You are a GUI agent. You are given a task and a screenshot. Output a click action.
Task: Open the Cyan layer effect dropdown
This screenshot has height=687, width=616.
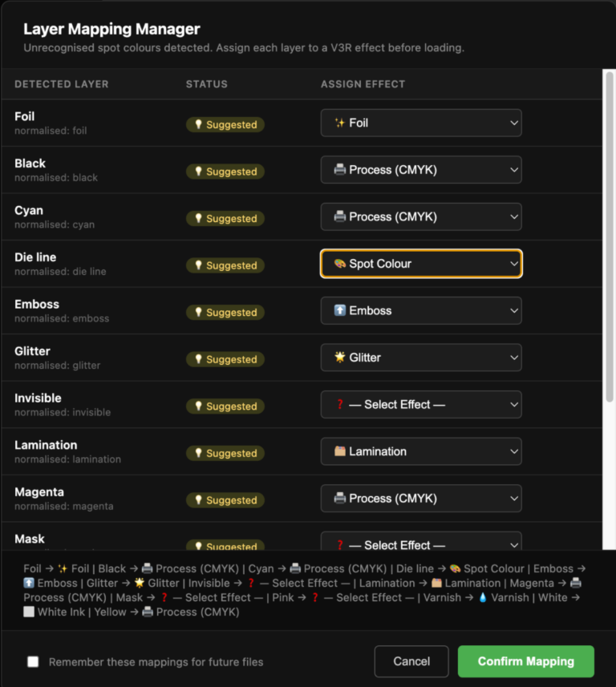click(421, 216)
